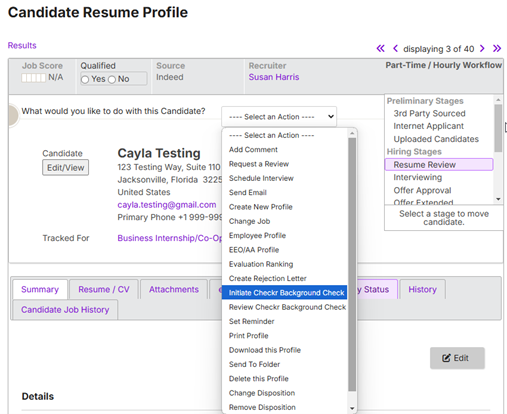This screenshot has height=414, width=507.
Task: Open the Select an Action dropdown
Action: (x=279, y=117)
